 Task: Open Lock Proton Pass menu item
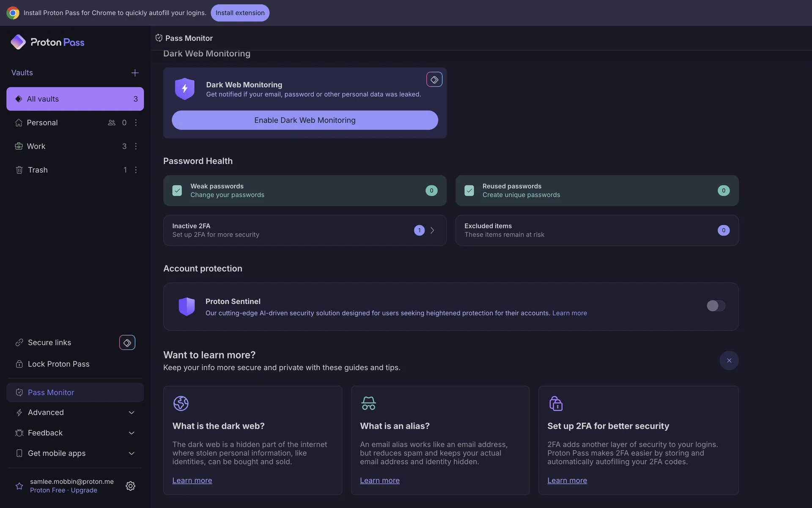coord(58,364)
